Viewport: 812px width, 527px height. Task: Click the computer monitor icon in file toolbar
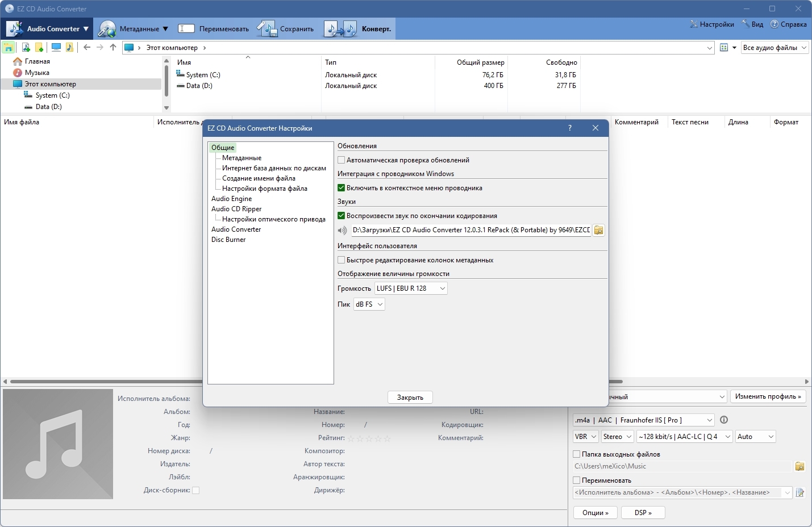pyautogui.click(x=56, y=48)
